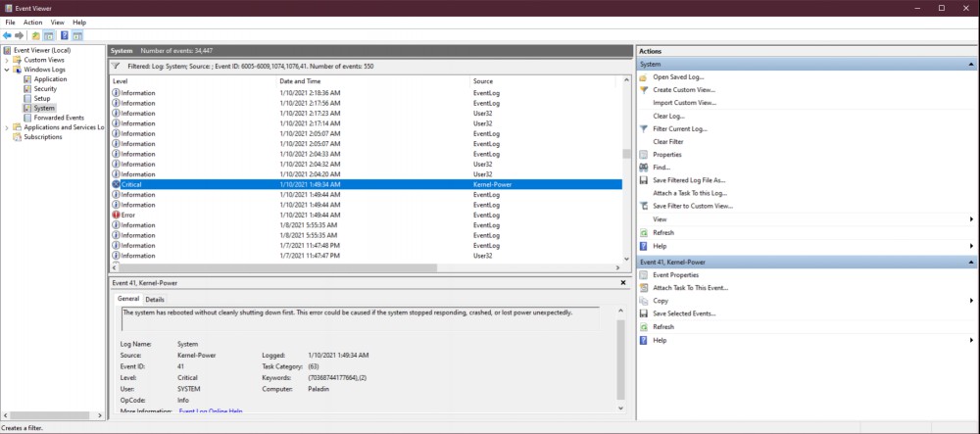The height and width of the screenshot is (434, 980).
Task: Choose Create Custom View action
Action: [x=684, y=90]
